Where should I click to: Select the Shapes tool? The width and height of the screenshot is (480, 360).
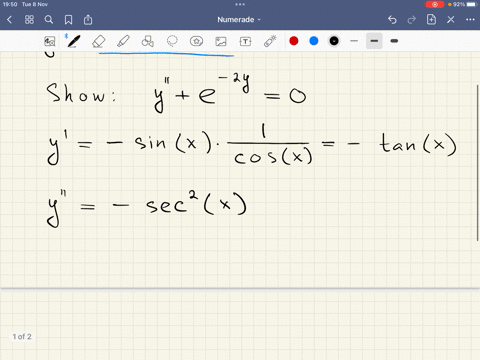pyautogui.click(x=148, y=41)
